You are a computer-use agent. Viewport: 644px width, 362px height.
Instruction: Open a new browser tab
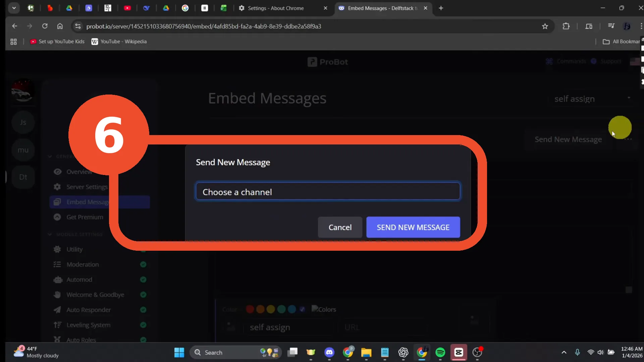coord(441,8)
